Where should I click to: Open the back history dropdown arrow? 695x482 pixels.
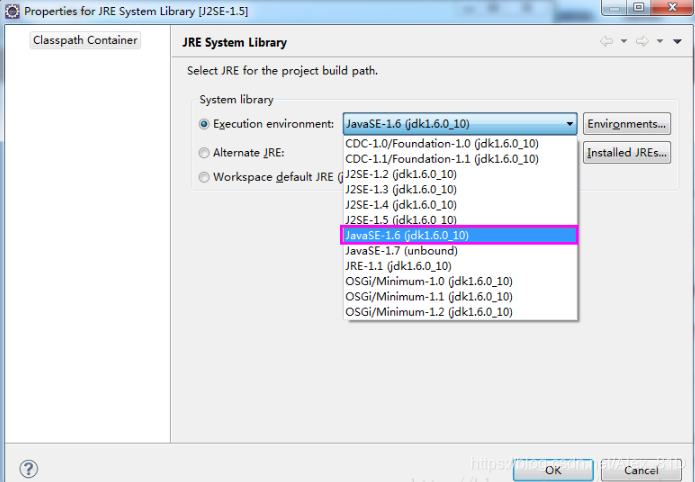click(x=624, y=42)
